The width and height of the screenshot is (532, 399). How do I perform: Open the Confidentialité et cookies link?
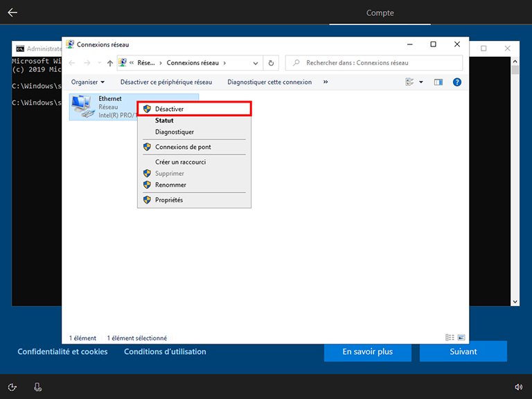pyautogui.click(x=62, y=352)
